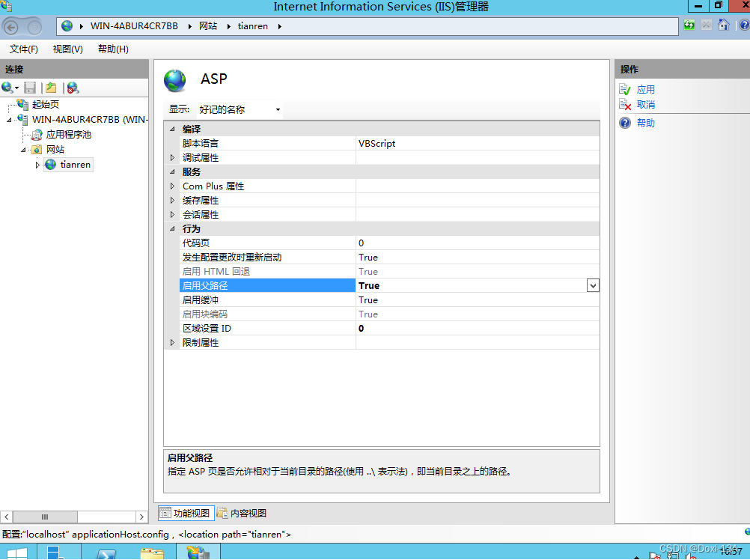Open the 启用父路径 value dropdown arrow
Image resolution: width=750 pixels, height=560 pixels.
(x=593, y=285)
